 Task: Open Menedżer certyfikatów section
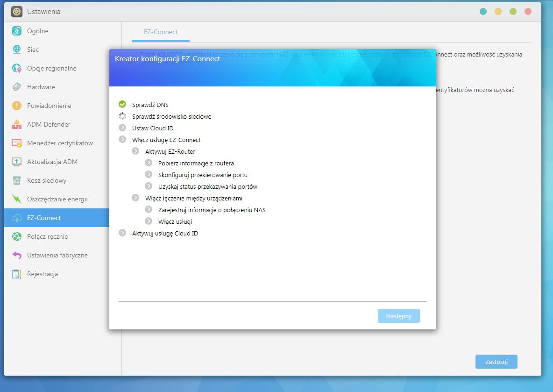coord(57,143)
